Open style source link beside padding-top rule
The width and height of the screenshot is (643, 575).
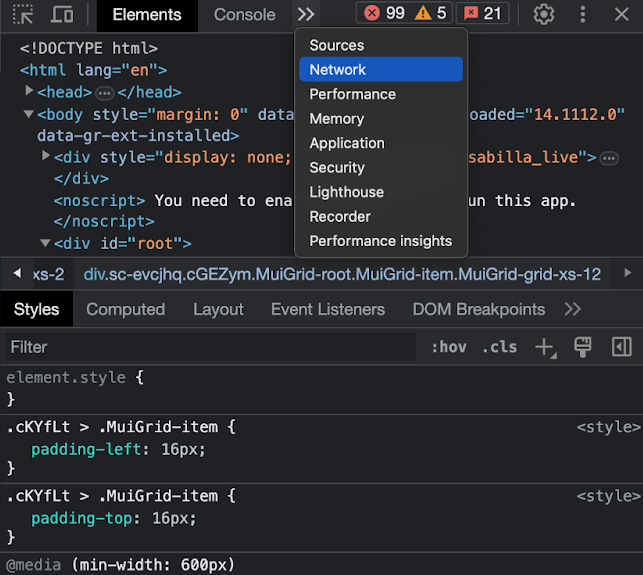coord(609,496)
